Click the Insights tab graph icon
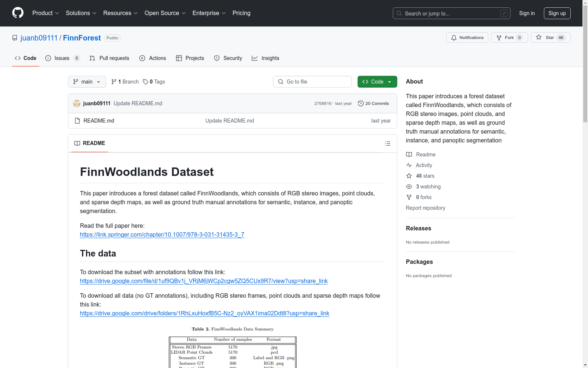588x368 pixels. point(255,58)
